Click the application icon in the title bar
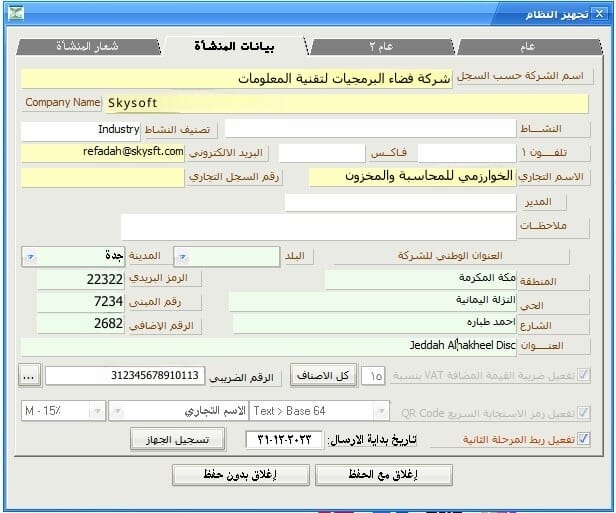616x513 pixels. [x=16, y=13]
